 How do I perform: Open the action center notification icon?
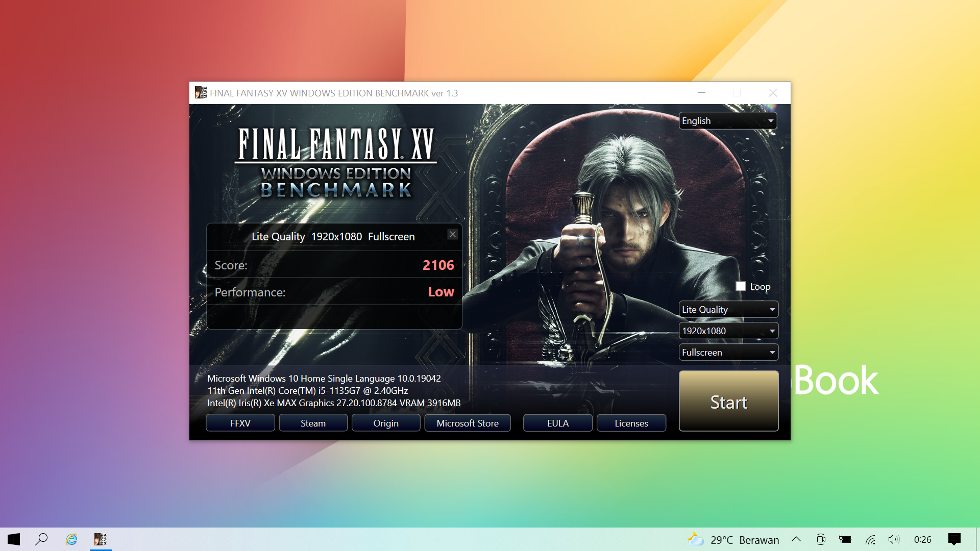click(954, 539)
